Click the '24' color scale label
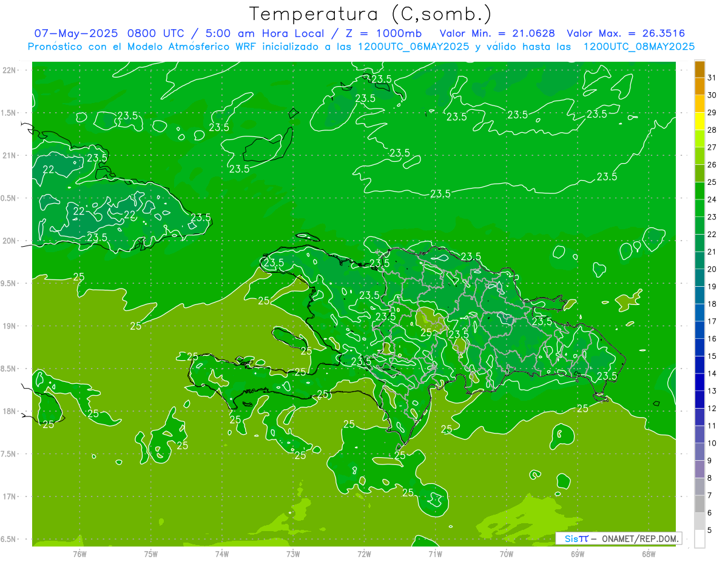The height and width of the screenshot is (562, 728). 712,199
